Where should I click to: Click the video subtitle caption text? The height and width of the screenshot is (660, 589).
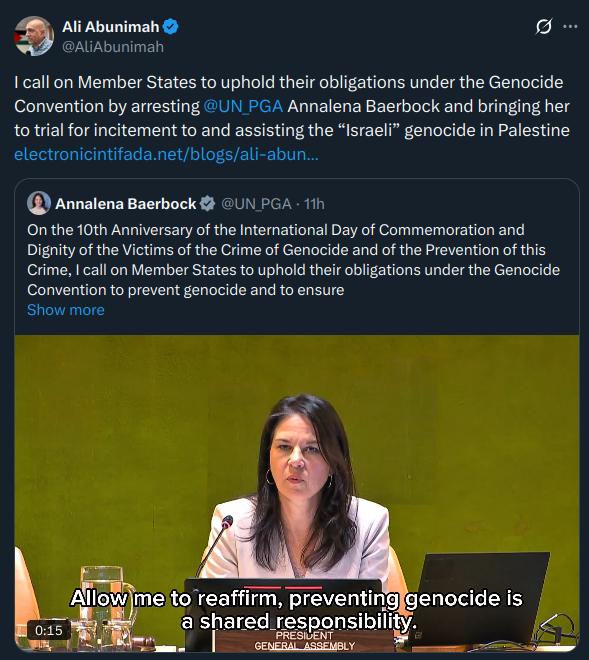[297, 609]
